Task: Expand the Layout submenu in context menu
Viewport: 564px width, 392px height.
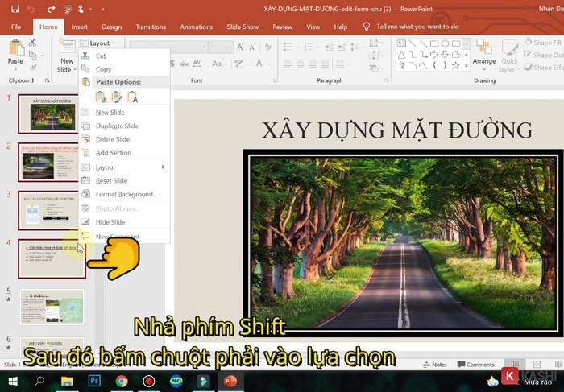Action: [x=163, y=167]
